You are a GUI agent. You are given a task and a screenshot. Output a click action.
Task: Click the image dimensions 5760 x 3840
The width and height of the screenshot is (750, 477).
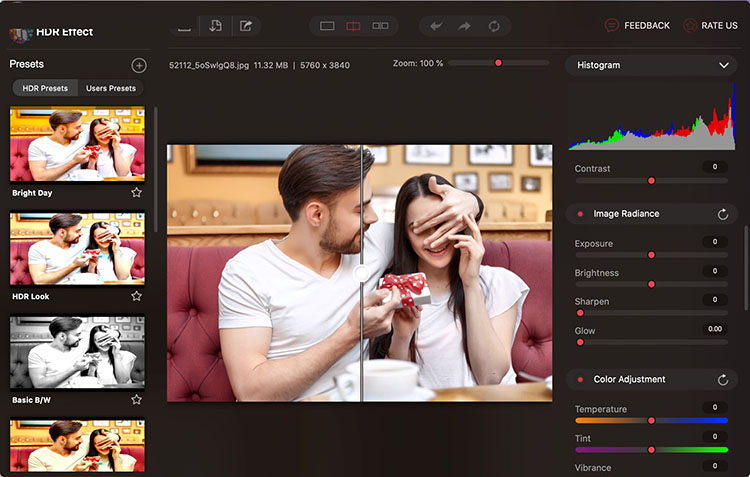click(325, 65)
